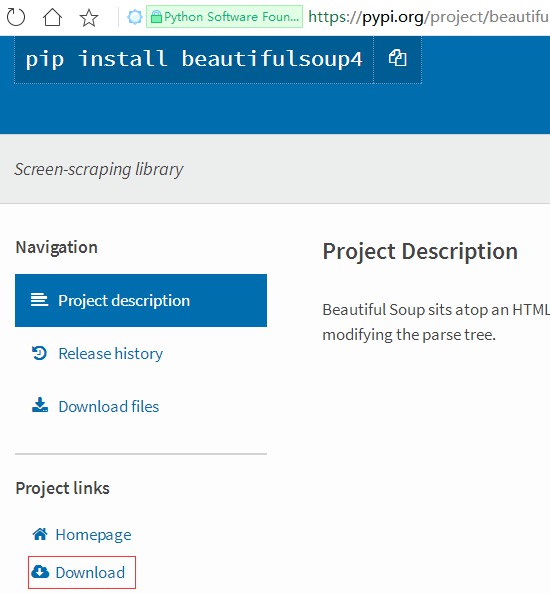Click the Homepage house icon
The height and width of the screenshot is (594, 550).
(x=40, y=534)
